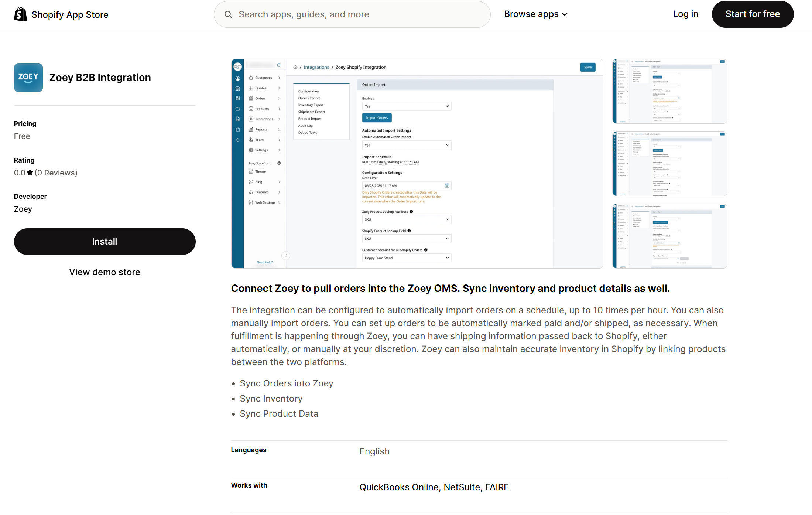Click the search magnifier icon
This screenshot has width=812, height=515.
tap(228, 14)
